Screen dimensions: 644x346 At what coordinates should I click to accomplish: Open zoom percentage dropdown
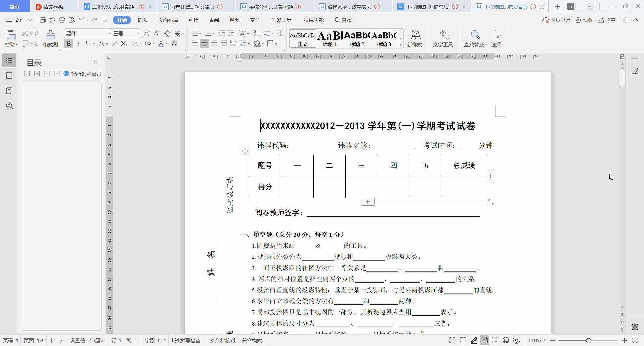[537, 340]
